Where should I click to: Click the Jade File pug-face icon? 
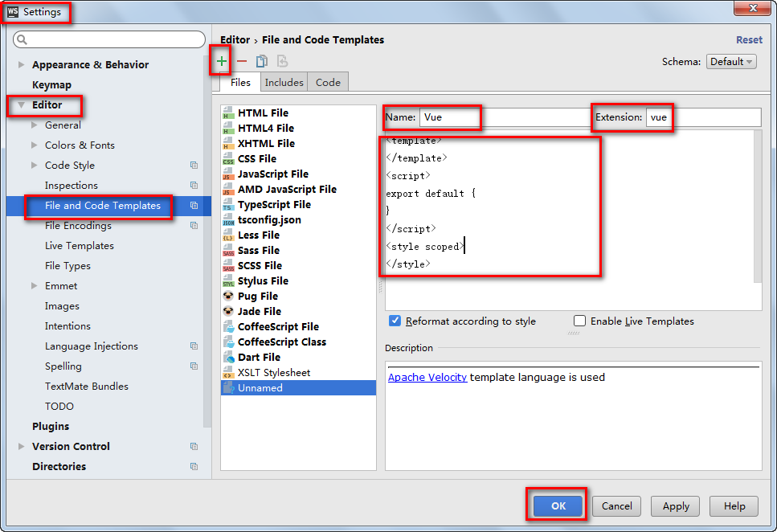[228, 311]
